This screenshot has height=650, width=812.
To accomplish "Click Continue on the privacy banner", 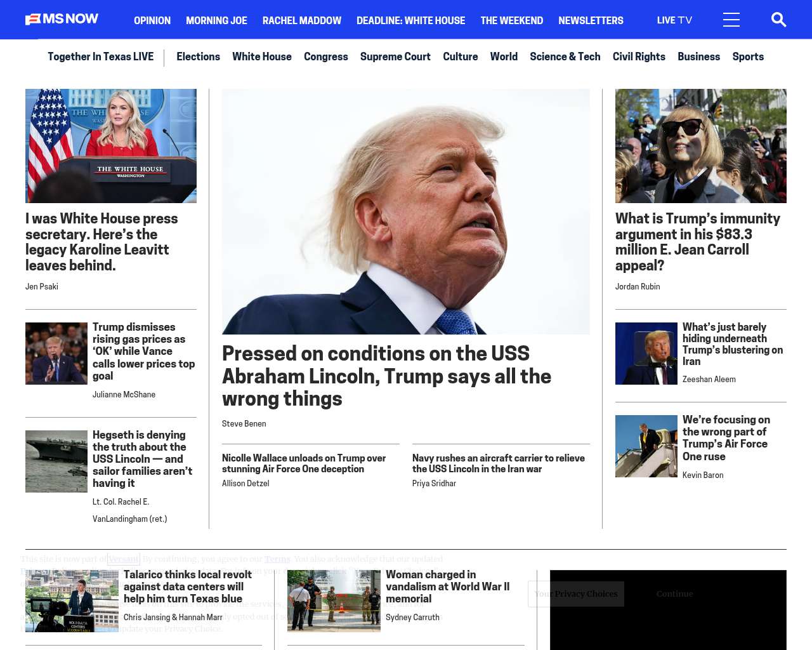I will tap(674, 594).
